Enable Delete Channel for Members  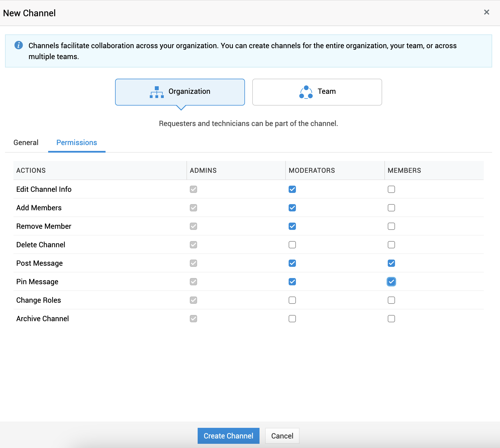pos(391,245)
